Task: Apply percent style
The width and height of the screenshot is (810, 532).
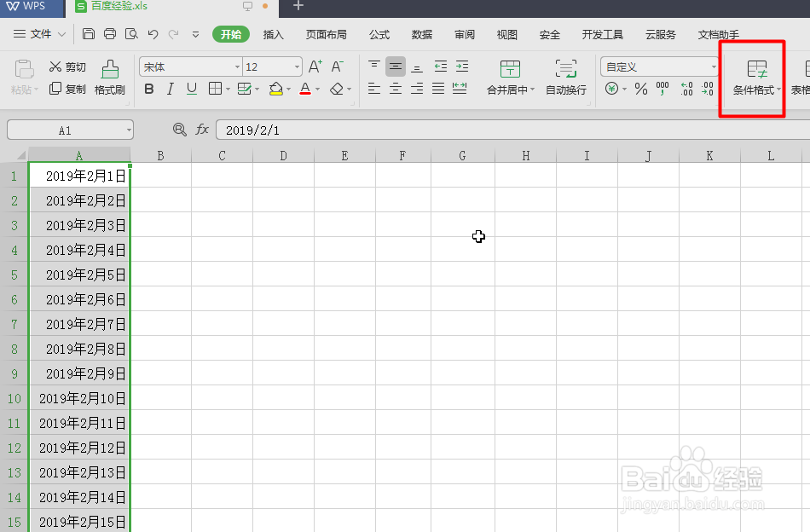Action: coord(641,89)
